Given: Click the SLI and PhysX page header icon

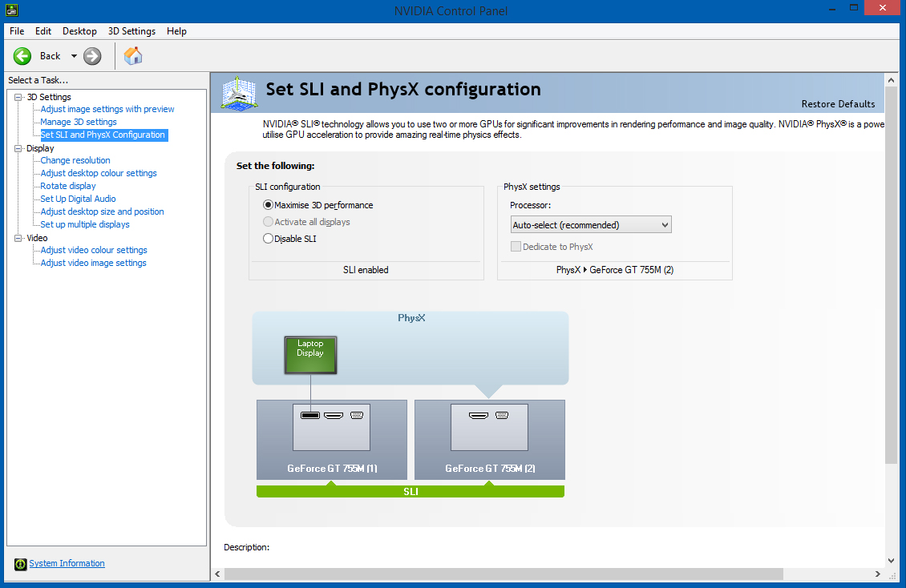Looking at the screenshot, I should (x=239, y=93).
